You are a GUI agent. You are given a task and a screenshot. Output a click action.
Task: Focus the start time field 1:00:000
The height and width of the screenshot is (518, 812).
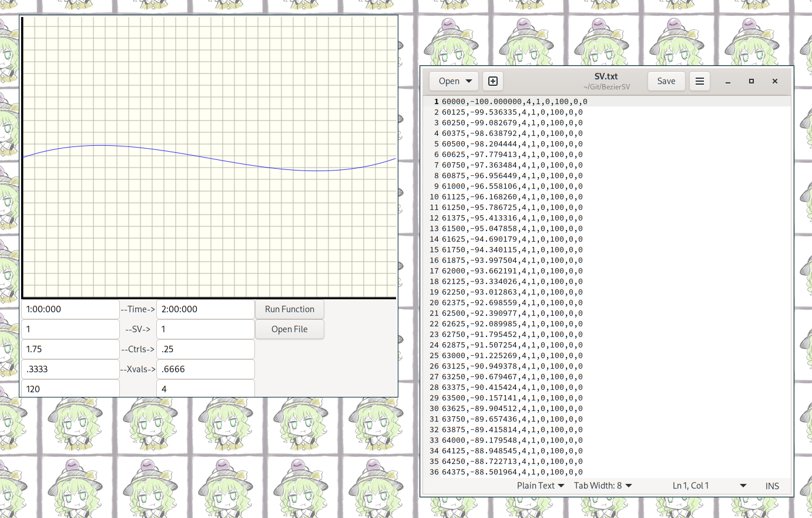[x=71, y=309]
